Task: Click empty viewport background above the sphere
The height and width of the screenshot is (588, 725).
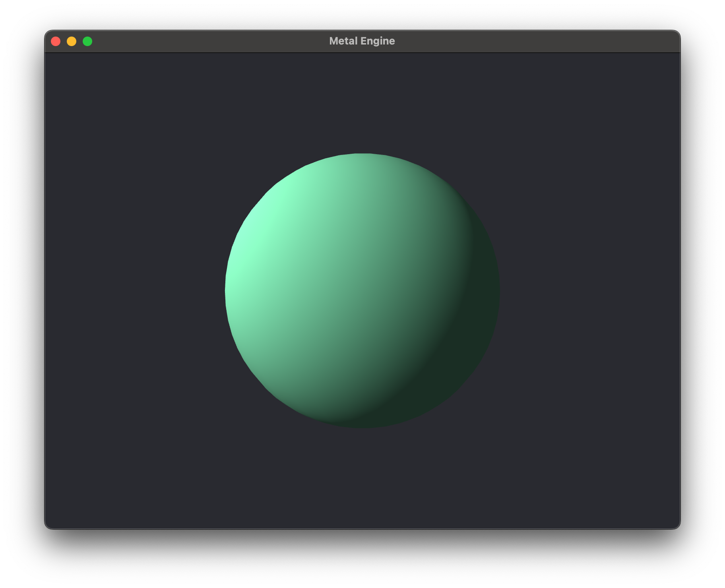Action: coord(362,99)
